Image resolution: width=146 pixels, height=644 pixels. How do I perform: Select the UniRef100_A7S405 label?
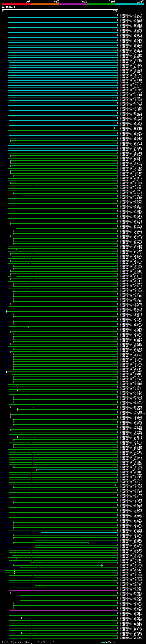[x=131, y=156]
